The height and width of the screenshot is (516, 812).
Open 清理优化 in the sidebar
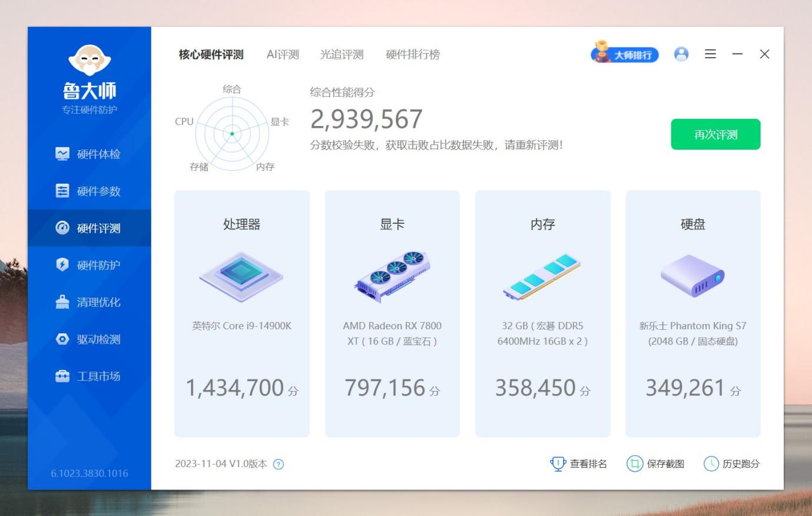click(x=89, y=302)
